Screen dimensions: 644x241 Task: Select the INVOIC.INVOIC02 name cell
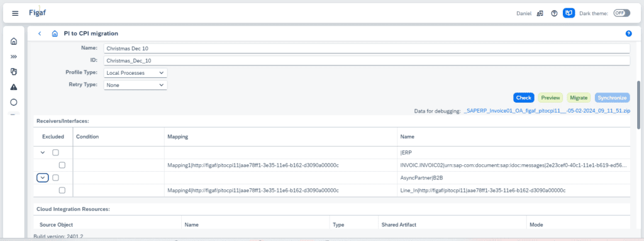click(514, 165)
